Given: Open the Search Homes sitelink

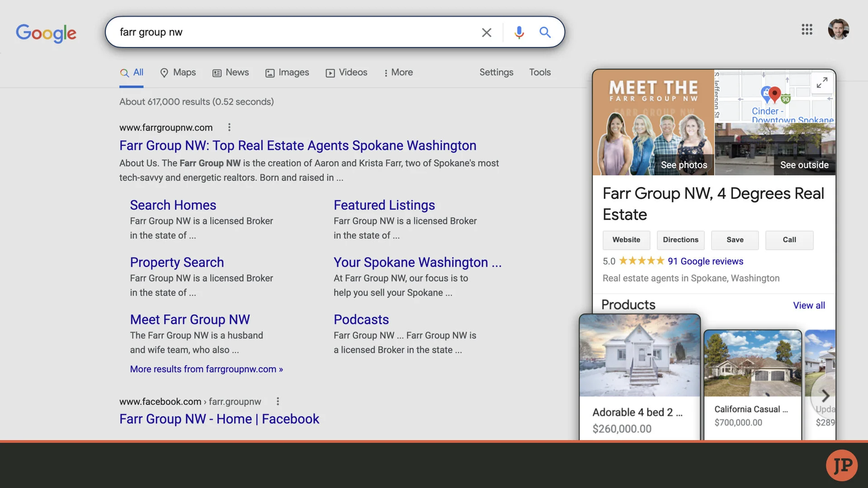Looking at the screenshot, I should (173, 205).
